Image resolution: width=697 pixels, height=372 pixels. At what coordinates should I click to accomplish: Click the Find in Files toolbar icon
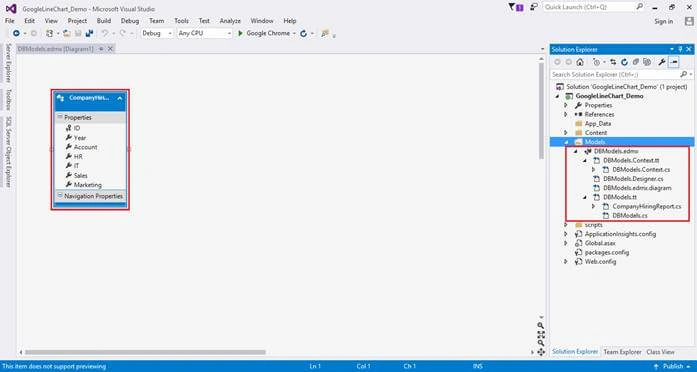coord(325,33)
